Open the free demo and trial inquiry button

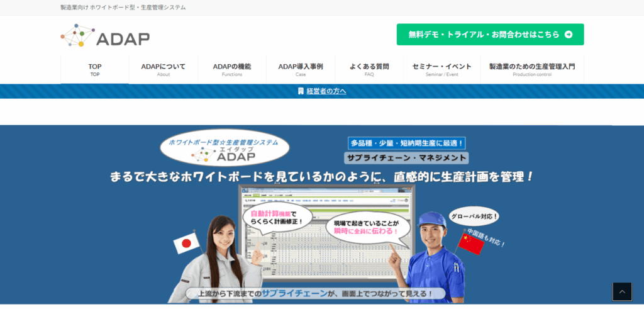coord(490,35)
